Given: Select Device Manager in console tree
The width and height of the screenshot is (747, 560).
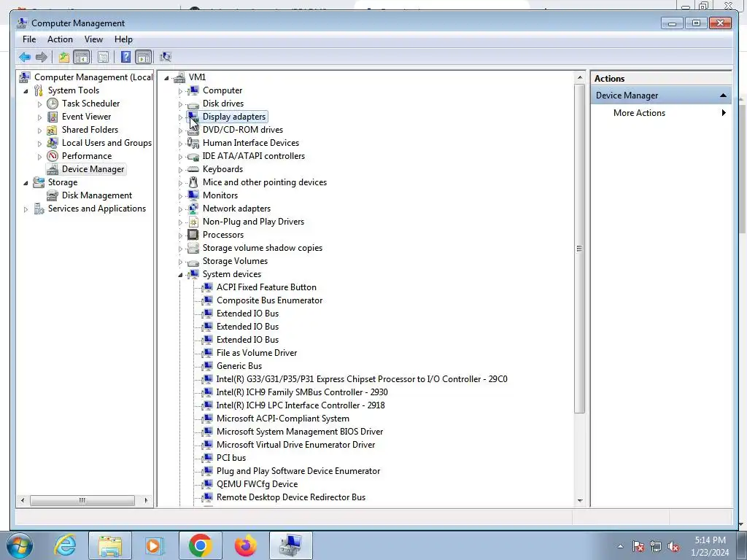Looking at the screenshot, I should pos(93,169).
